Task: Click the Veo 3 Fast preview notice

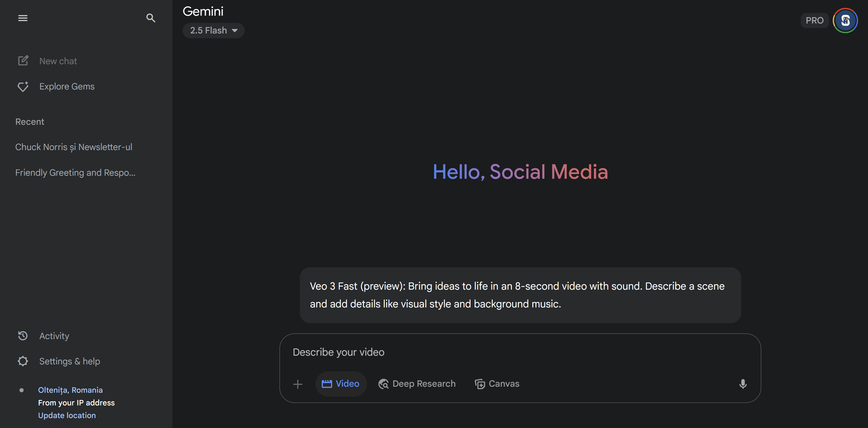Action: 520,295
